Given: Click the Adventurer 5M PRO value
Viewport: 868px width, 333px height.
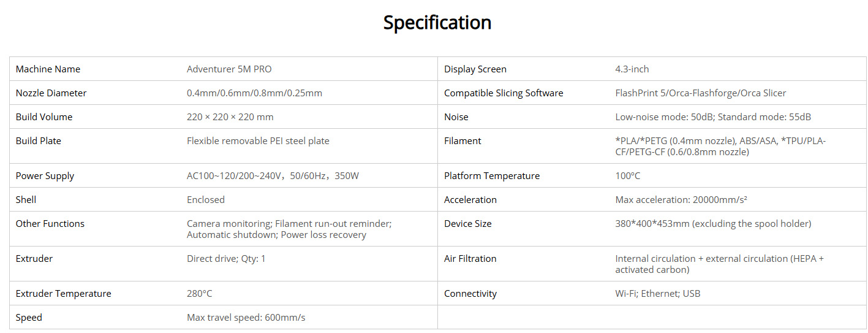Looking at the screenshot, I should tap(229, 69).
